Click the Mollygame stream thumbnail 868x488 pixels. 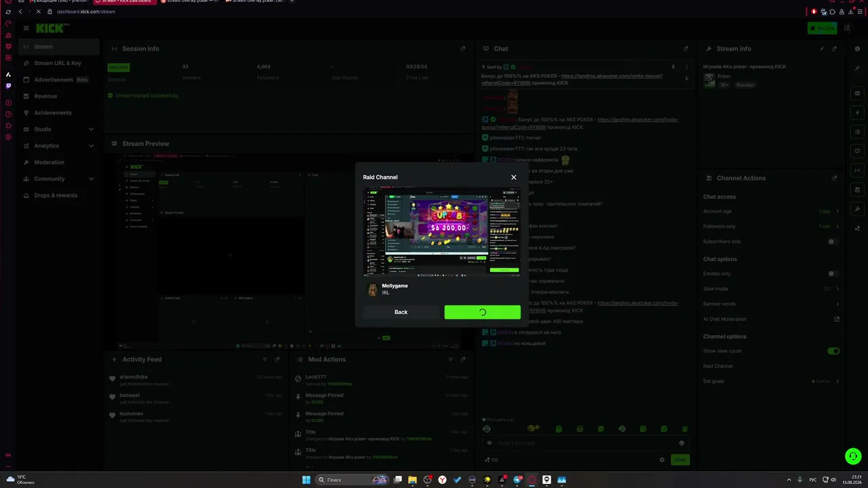point(441,233)
